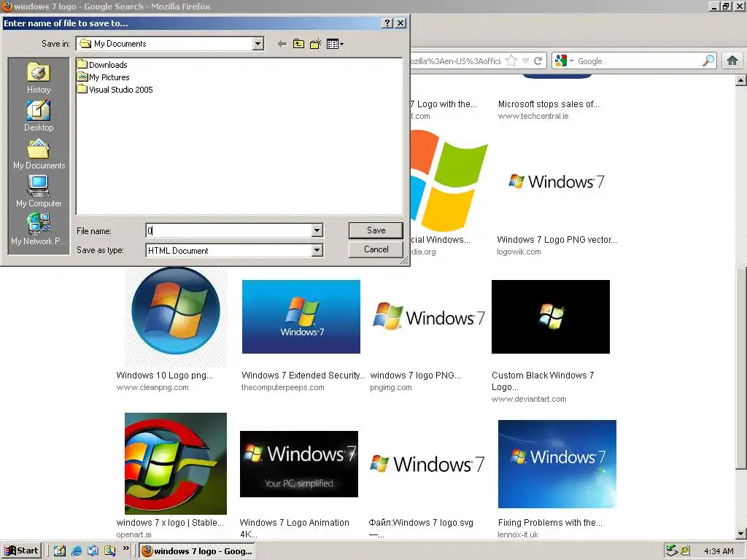Open Файл:Windows 7 logo.svg thumbnail
Screen dimensions: 747x560
[x=427, y=464]
